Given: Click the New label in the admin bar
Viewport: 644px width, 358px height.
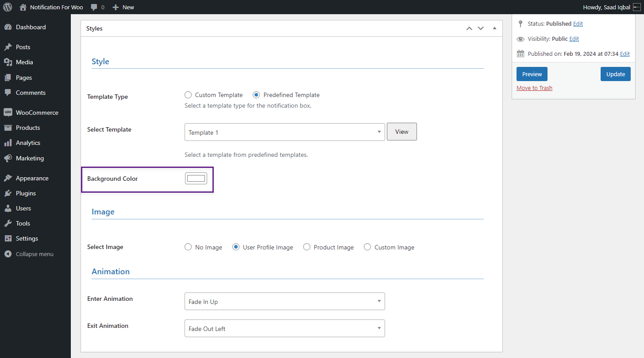Looking at the screenshot, I should [128, 8].
